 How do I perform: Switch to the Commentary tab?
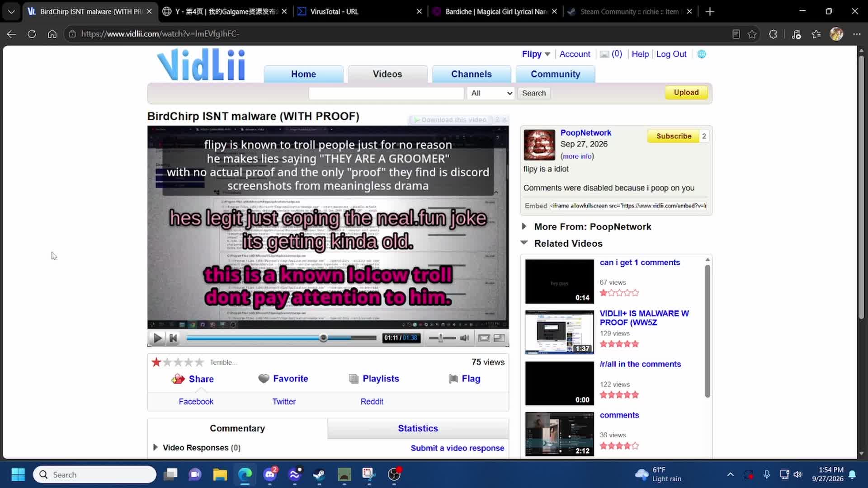coord(237,428)
